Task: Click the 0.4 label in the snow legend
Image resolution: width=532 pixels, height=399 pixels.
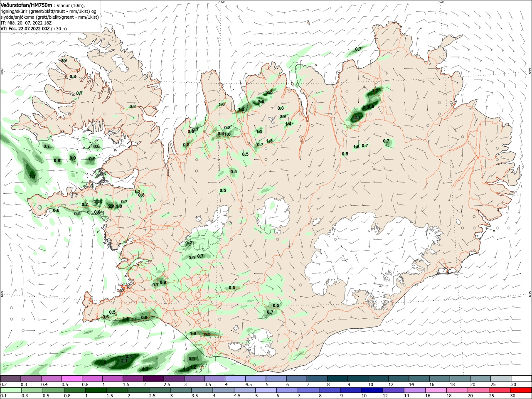Action: pyautogui.click(x=44, y=384)
